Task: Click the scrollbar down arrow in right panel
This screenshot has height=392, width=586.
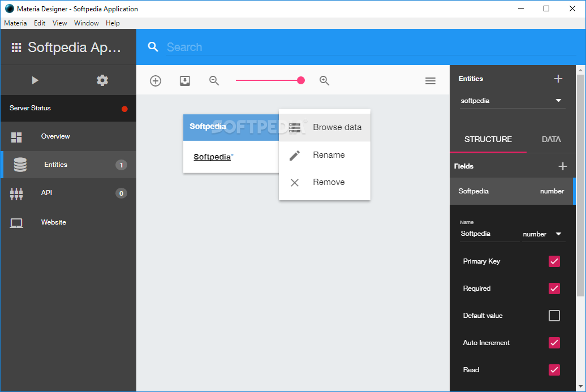Action: click(580, 386)
